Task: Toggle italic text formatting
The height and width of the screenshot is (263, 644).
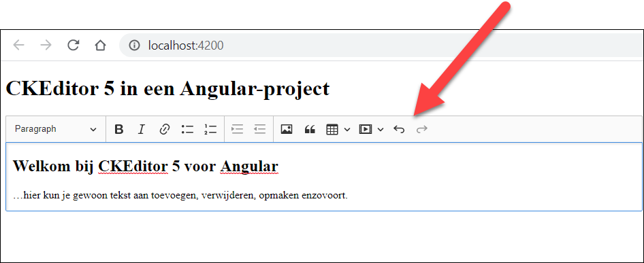Action: (142, 129)
